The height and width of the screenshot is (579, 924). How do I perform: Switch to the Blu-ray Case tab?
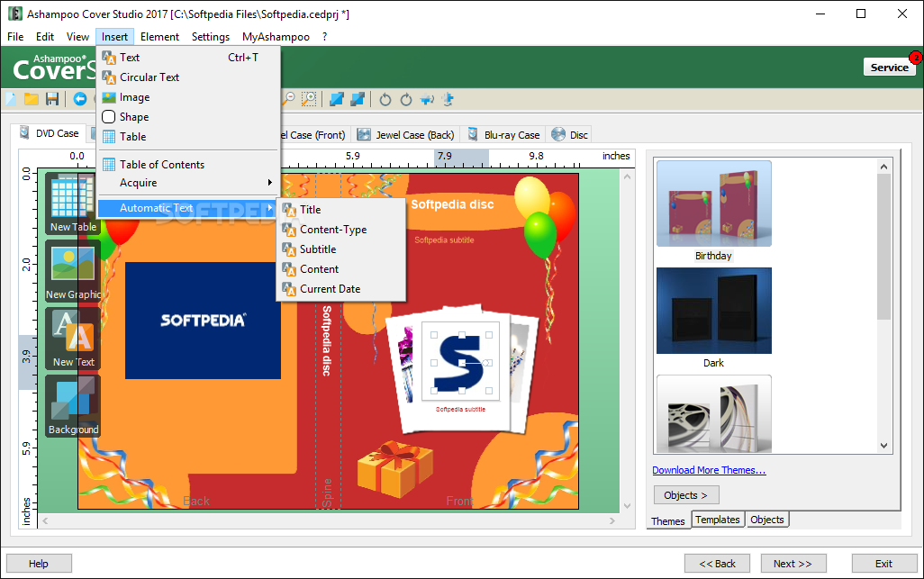503,135
